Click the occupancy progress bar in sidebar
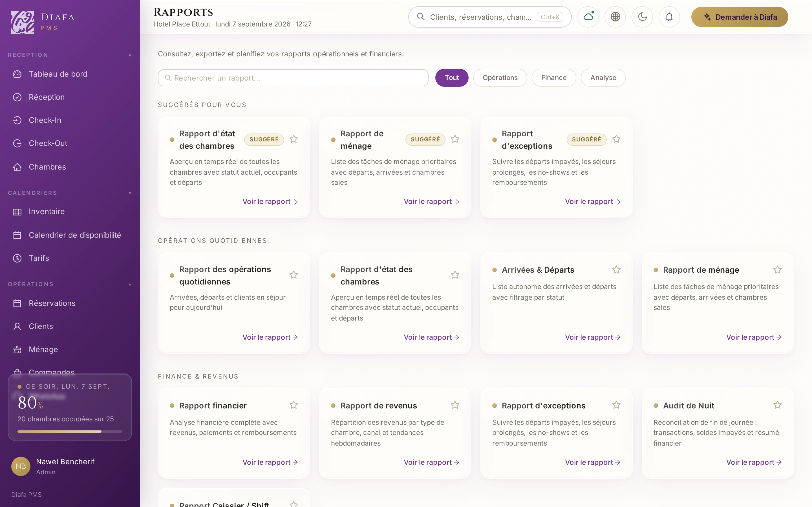This screenshot has height=507, width=812. pyautogui.click(x=70, y=432)
